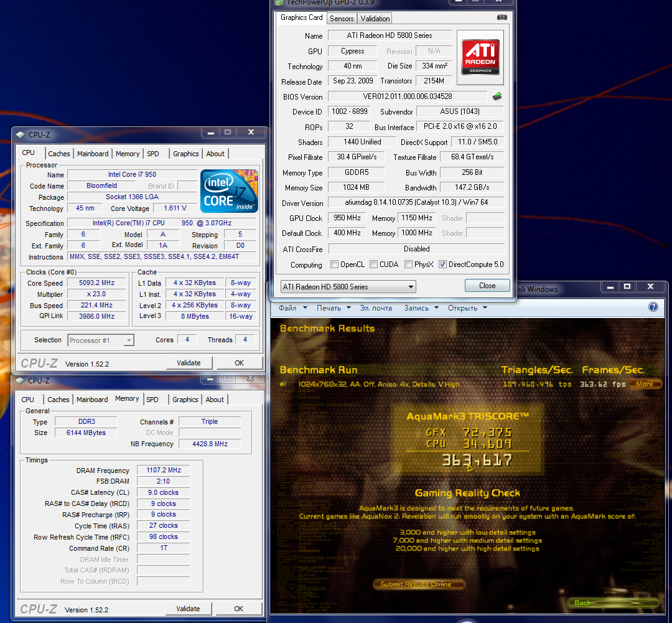Select the CPU tab in bottom CPU-Z window
672x623 pixels.
(28, 399)
